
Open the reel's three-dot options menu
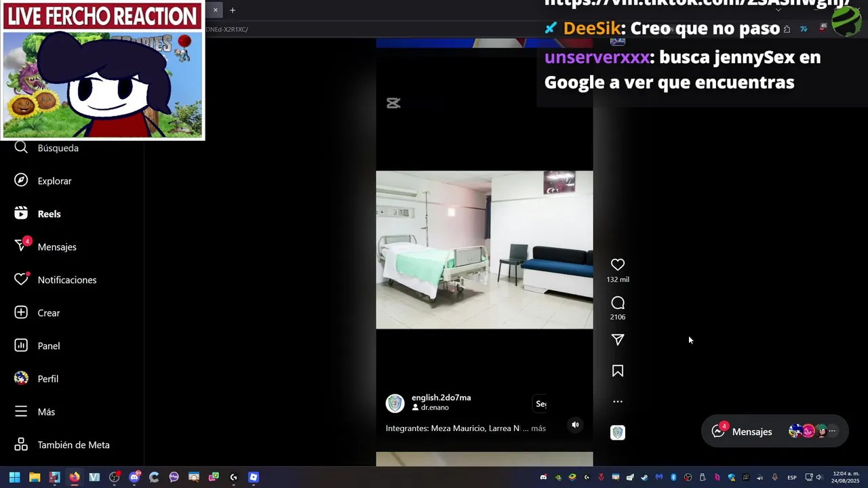point(618,401)
